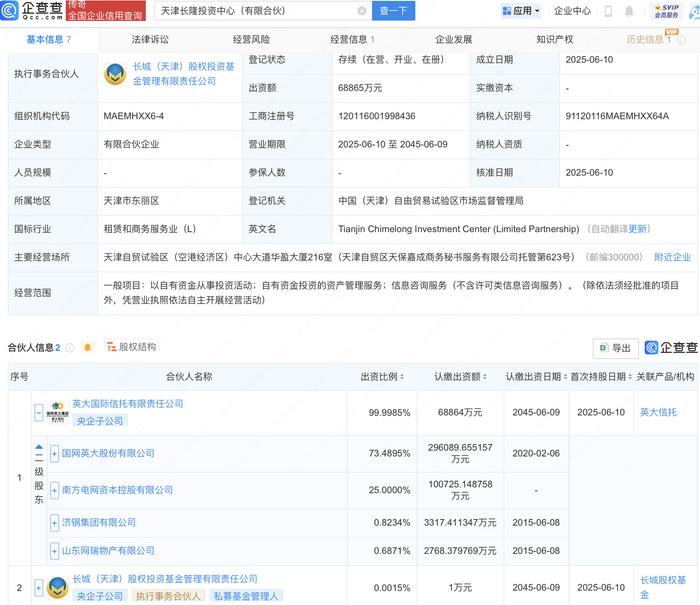This screenshot has width=700, height=605.
Task: Open 历史信息 VIP tab
Action: tap(649, 40)
